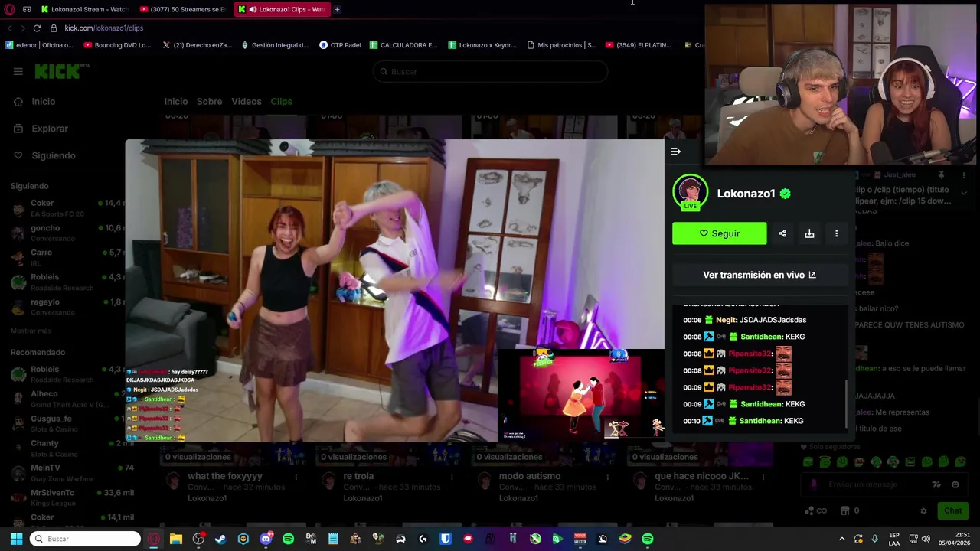Open the Windows Start menu
The height and width of the screenshot is (551, 980).
[16, 539]
